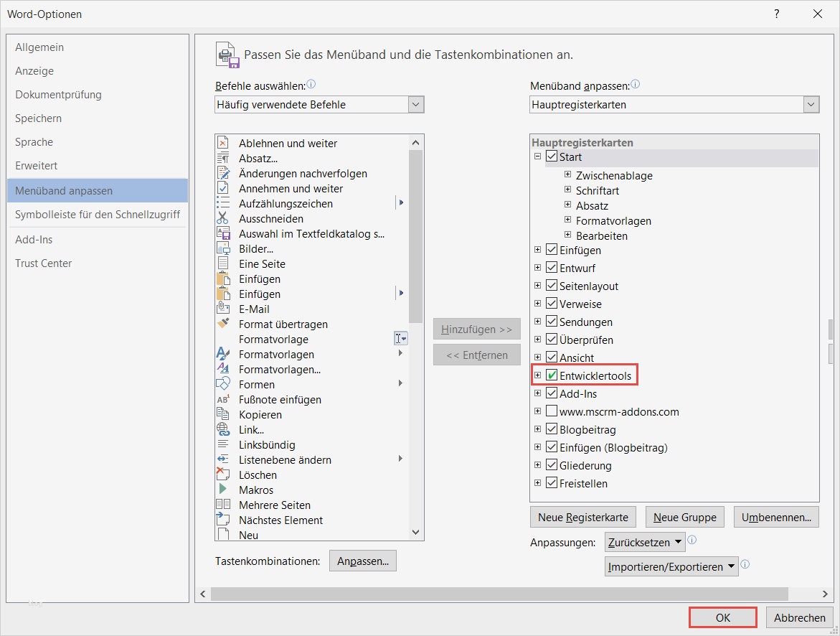Click the Ausschneiden scissors icon
The height and width of the screenshot is (636, 840).
click(x=223, y=218)
